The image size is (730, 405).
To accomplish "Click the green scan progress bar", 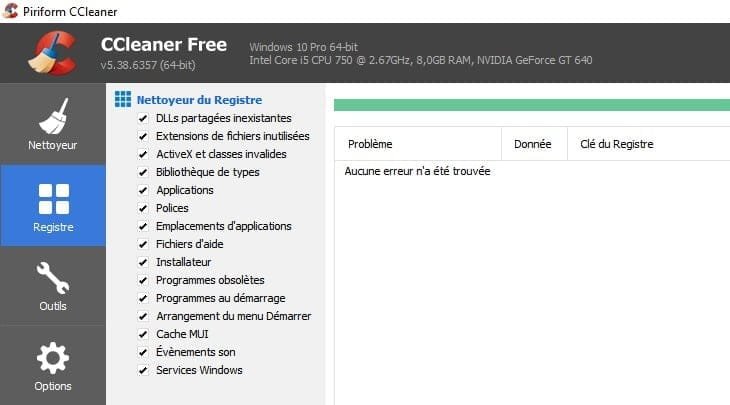I will (x=532, y=105).
